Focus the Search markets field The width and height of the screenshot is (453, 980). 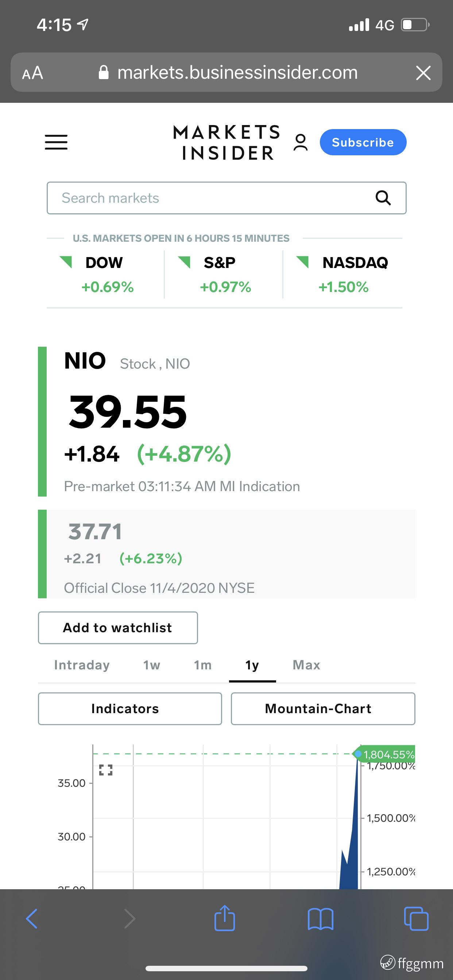point(226,198)
